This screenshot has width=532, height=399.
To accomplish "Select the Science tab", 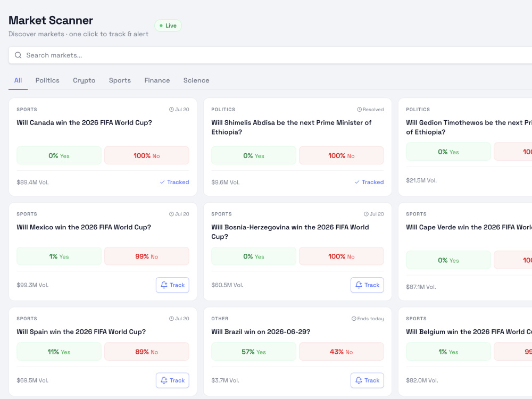I will pyautogui.click(x=196, y=80).
